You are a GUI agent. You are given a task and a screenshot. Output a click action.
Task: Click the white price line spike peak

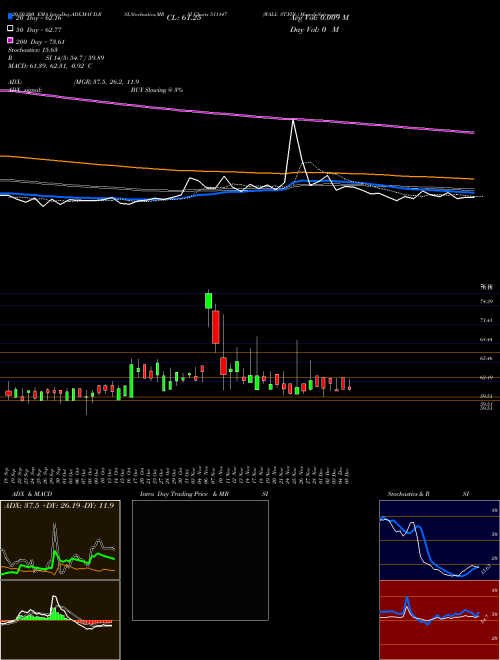(x=293, y=121)
